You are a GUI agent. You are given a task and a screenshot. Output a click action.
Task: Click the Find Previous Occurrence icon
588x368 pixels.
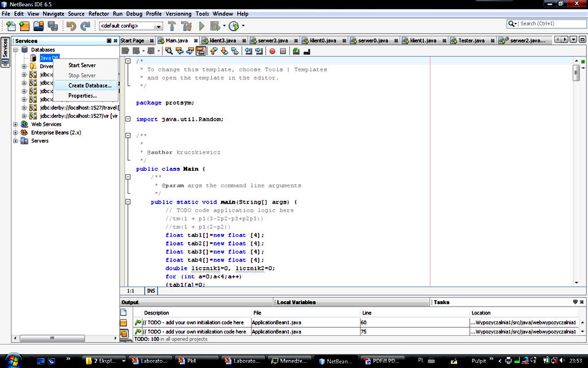tap(180, 51)
